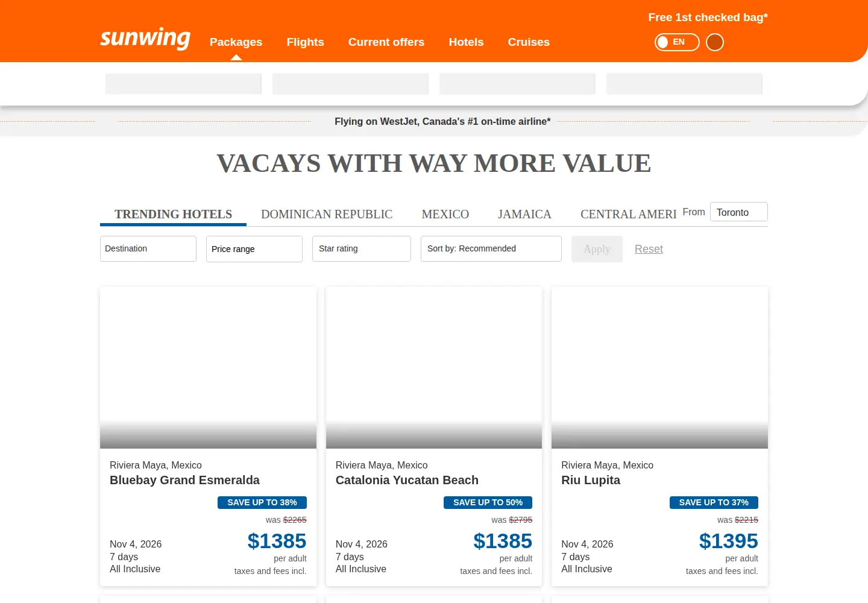Click the Free 1st checked bag notice
The height and width of the screenshot is (603, 868).
click(708, 17)
